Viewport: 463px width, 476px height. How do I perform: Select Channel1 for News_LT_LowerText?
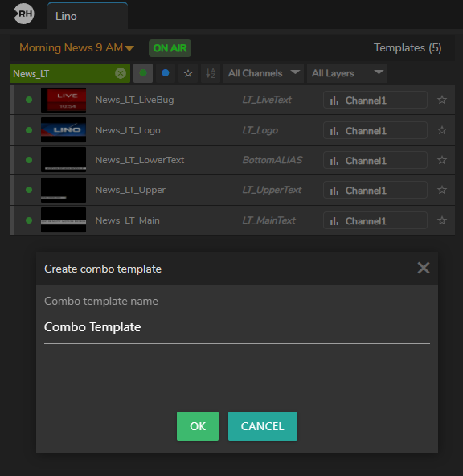pos(375,160)
